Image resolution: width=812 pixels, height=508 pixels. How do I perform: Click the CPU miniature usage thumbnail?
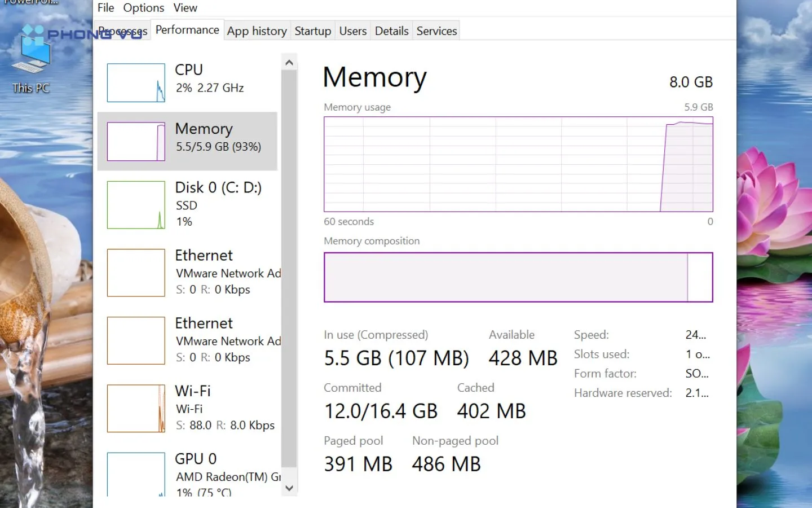click(135, 82)
